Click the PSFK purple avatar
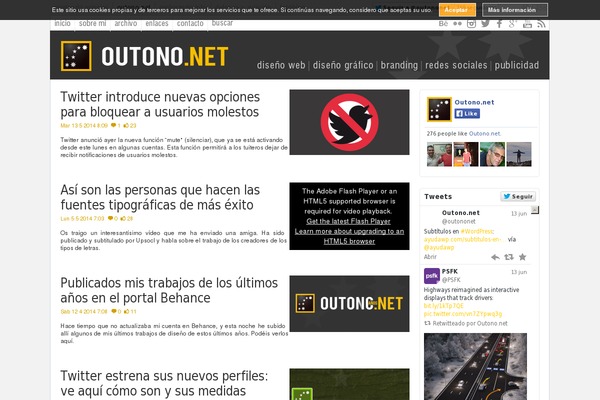Screen dimensions: 600x400 [432, 276]
